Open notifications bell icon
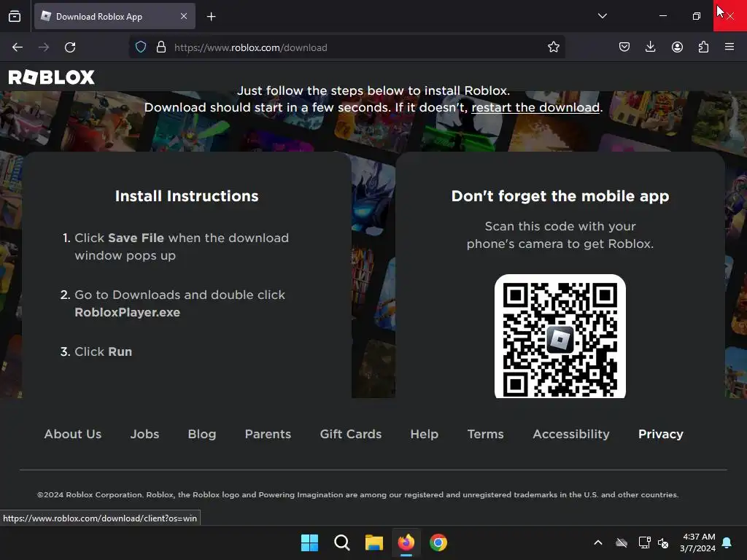 727,542
